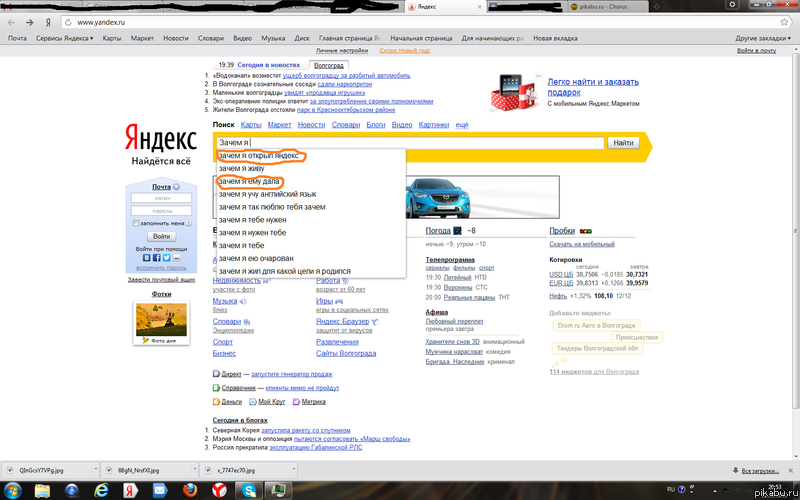Open Личные настройки link

341,51
